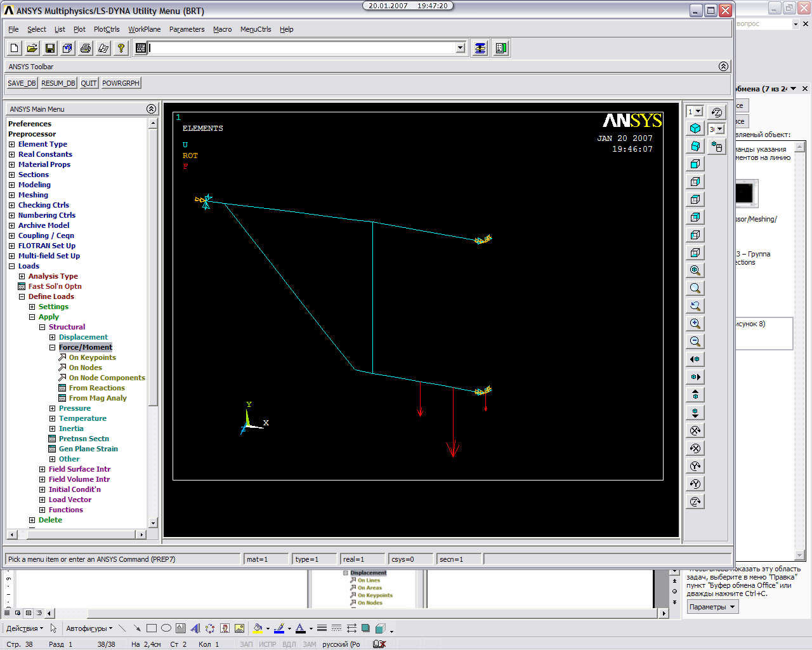
Task: Open the PlotCtrls menu
Action: [107, 29]
